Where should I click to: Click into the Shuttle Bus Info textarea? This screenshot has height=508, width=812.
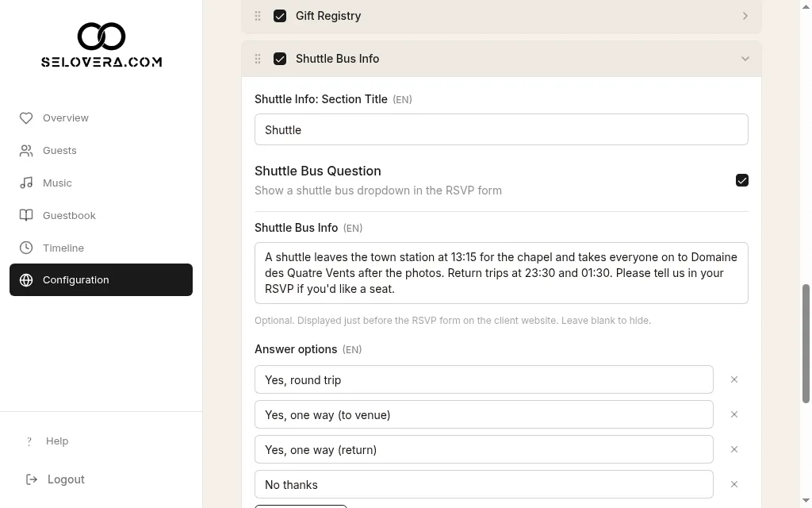click(x=501, y=273)
